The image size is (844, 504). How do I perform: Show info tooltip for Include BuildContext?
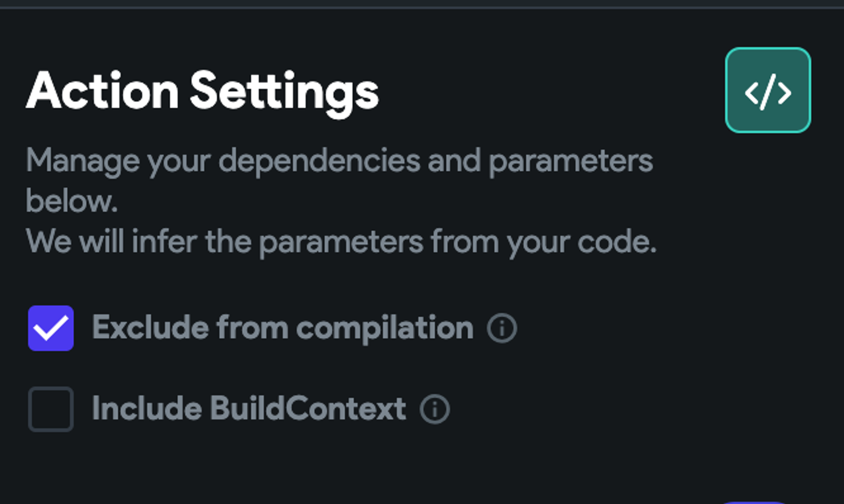pos(435,409)
